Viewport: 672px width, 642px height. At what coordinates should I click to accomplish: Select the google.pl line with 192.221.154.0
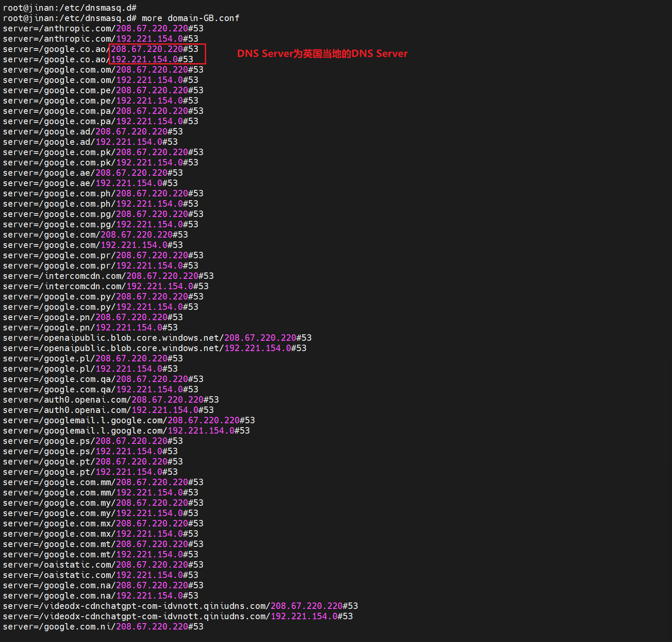click(x=90, y=369)
